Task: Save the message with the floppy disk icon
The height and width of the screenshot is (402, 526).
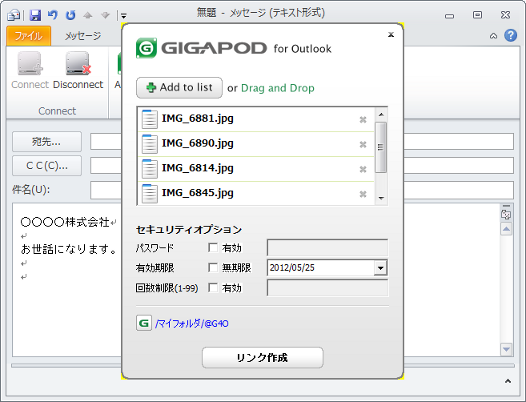Action: pos(35,15)
